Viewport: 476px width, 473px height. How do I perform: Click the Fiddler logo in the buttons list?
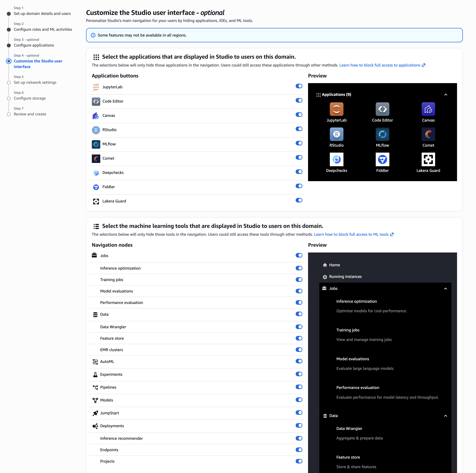[96, 187]
